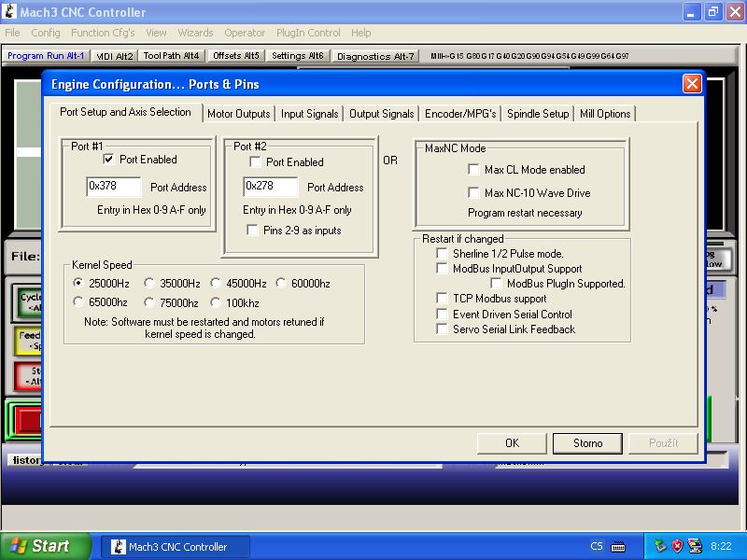Click the red security shield tray icon

677,546
